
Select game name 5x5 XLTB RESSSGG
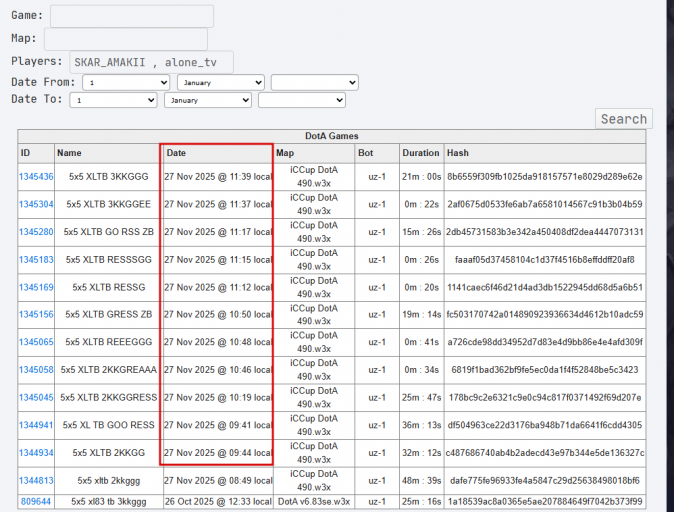pyautogui.click(x=109, y=260)
